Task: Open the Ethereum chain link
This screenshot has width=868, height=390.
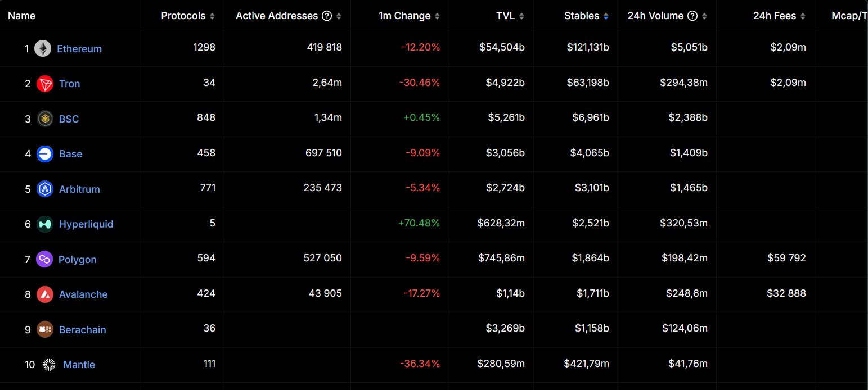Action: [x=79, y=48]
